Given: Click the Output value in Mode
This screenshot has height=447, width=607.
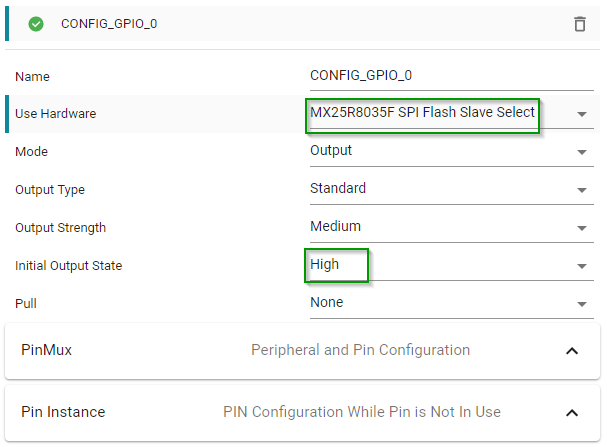Looking at the screenshot, I should pos(331,151).
